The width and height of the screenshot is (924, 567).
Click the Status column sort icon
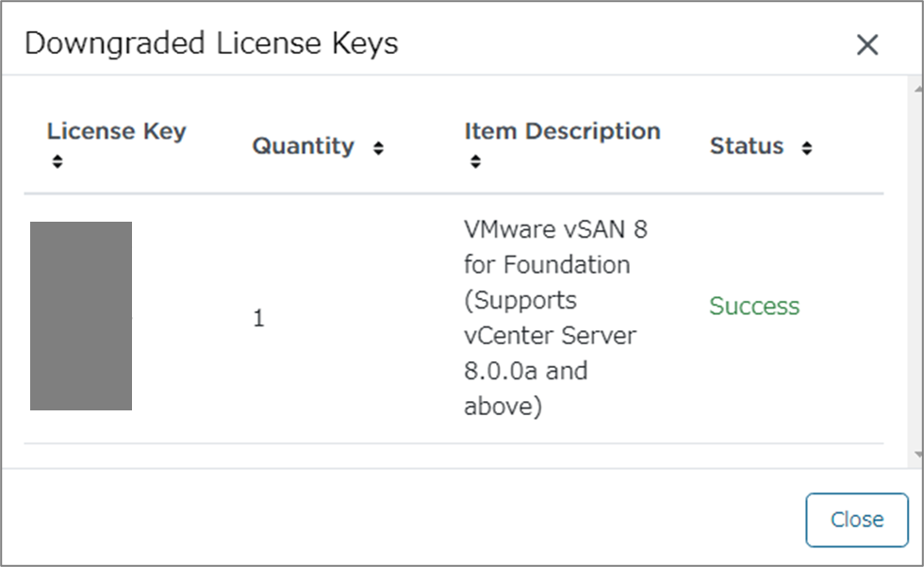[x=807, y=148]
